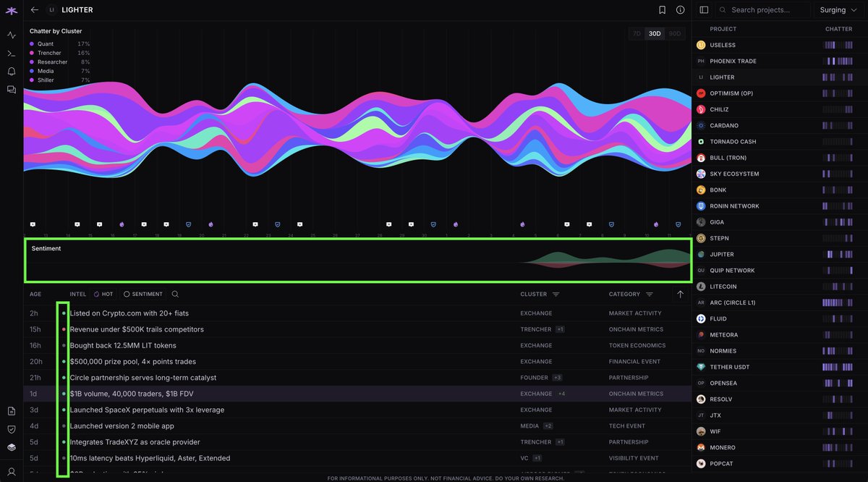This screenshot has height=482, width=868.
Task: Click the magnifier in the intel table header
Action: coord(175,295)
